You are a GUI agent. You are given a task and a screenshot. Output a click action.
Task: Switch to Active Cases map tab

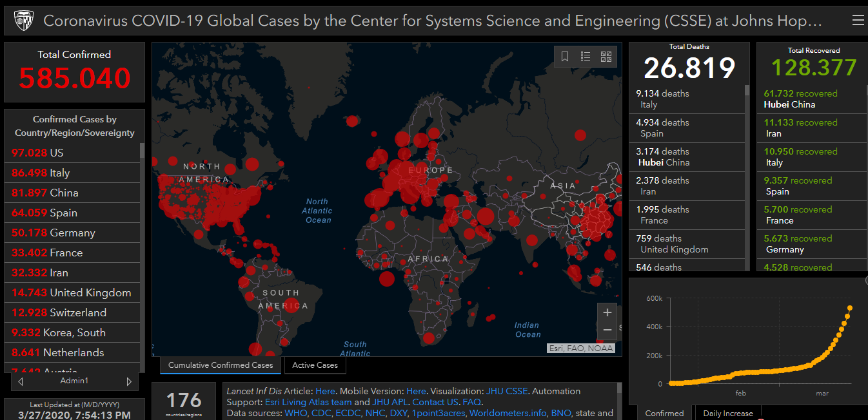315,365
